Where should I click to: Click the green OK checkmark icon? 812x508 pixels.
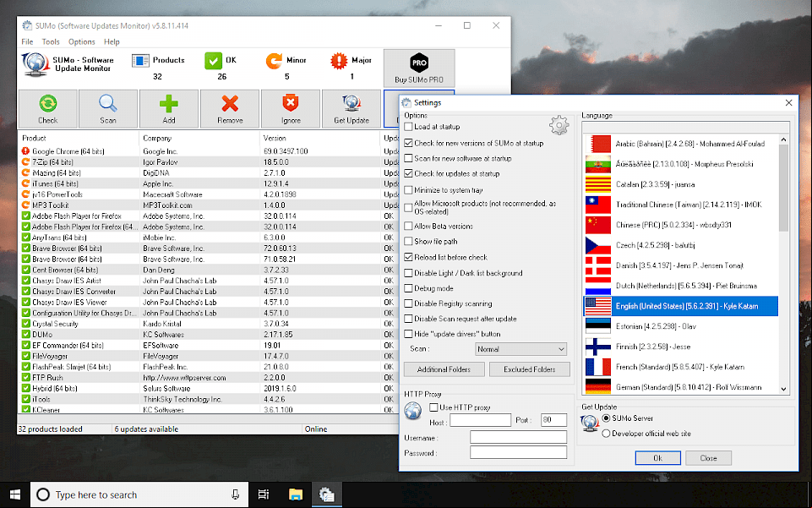tap(213, 61)
